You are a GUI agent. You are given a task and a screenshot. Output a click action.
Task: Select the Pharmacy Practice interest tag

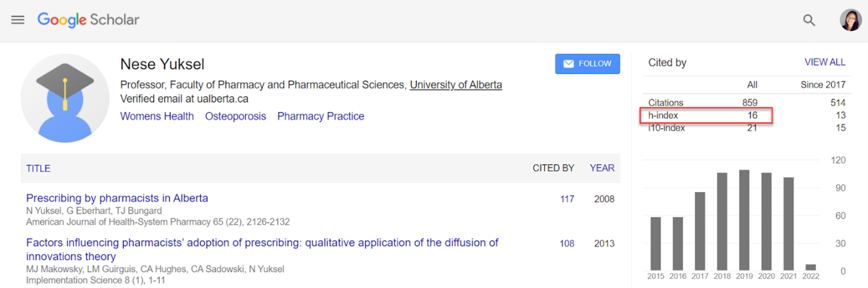(x=320, y=116)
